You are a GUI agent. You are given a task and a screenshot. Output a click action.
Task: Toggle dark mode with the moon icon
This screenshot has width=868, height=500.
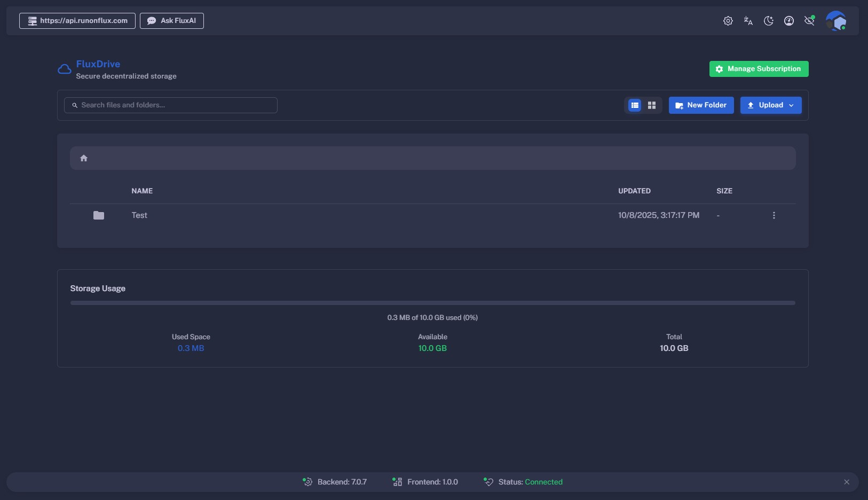(x=768, y=21)
